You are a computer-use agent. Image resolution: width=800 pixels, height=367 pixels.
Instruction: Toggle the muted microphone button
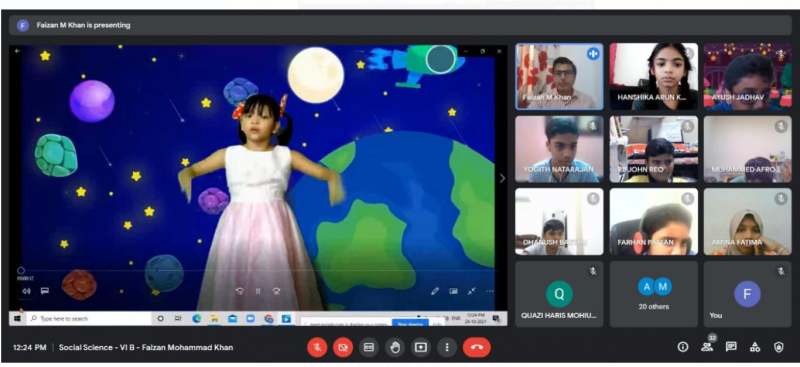coord(317,347)
